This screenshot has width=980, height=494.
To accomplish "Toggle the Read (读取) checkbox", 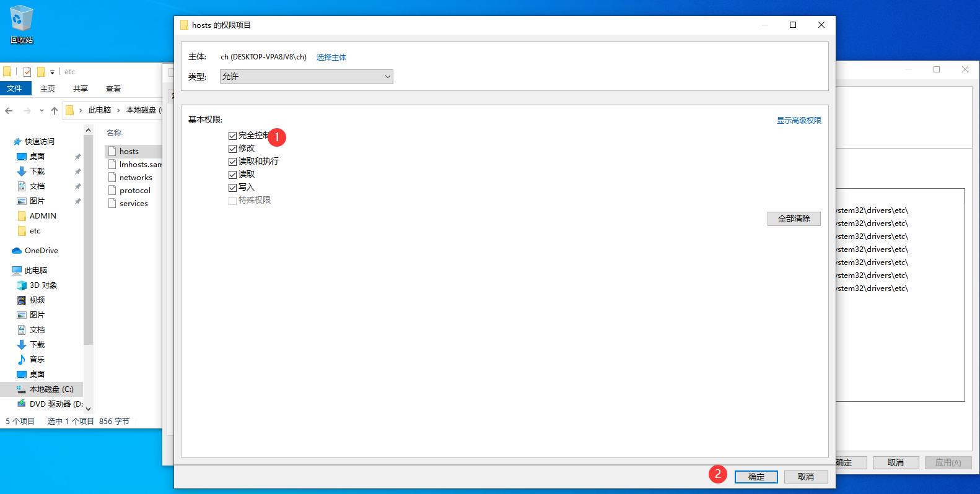I will coord(233,175).
